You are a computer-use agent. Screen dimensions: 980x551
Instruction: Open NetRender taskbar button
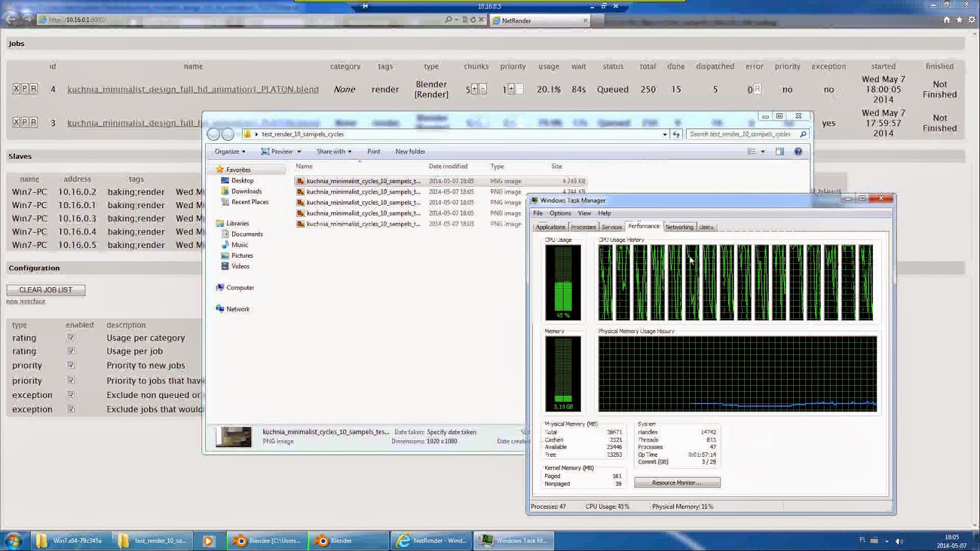tap(432, 541)
